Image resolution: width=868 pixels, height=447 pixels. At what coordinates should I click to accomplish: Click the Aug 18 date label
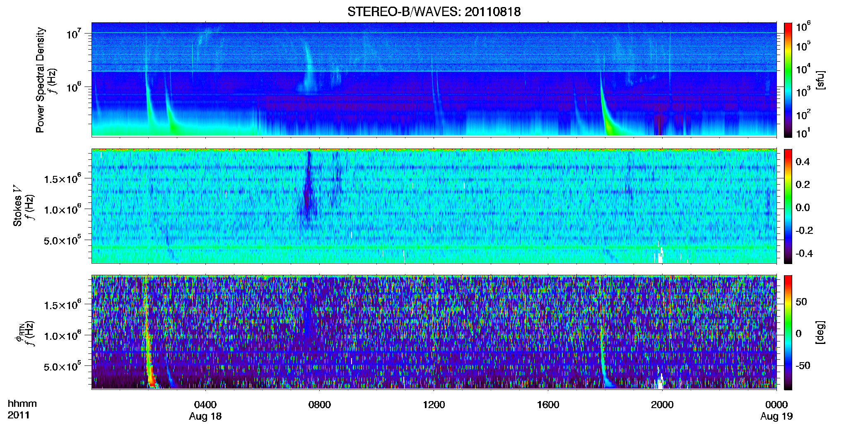tap(205, 416)
